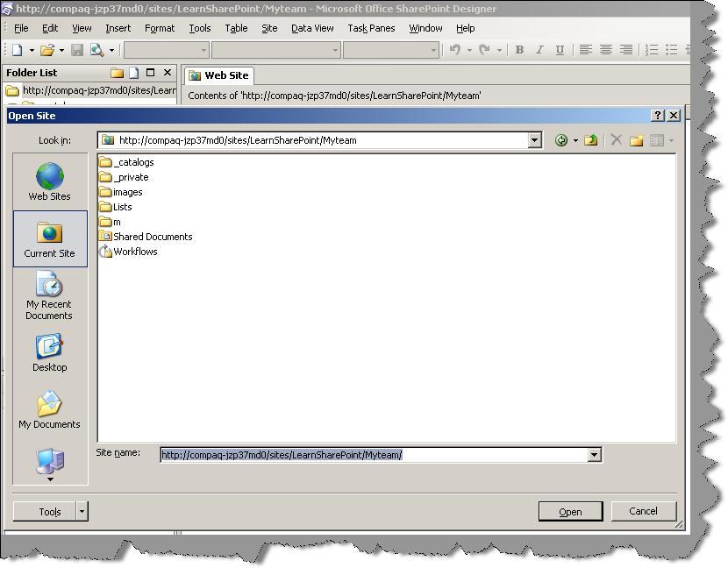
Task: Align text left
Action: pos(585,50)
